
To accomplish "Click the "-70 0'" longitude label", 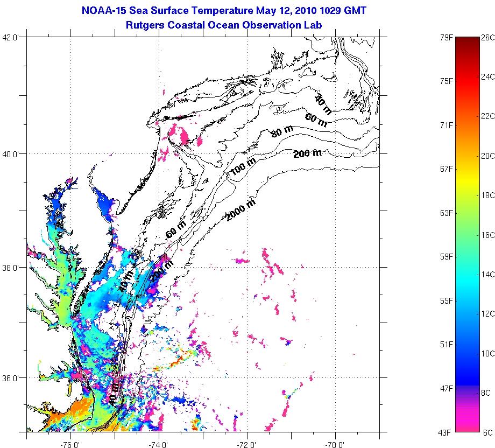I will (335, 445).
